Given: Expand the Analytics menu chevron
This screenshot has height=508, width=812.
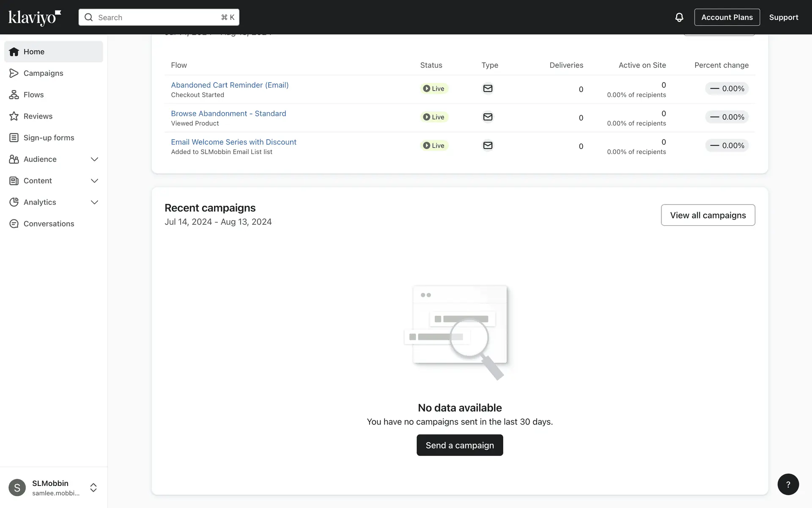Looking at the screenshot, I should (x=94, y=202).
